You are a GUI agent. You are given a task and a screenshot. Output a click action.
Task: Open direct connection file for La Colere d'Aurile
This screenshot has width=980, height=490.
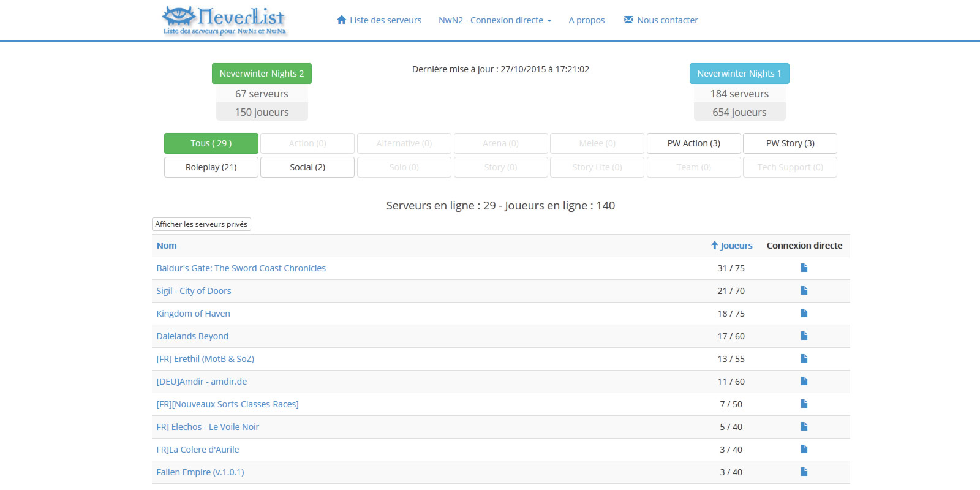(x=804, y=449)
